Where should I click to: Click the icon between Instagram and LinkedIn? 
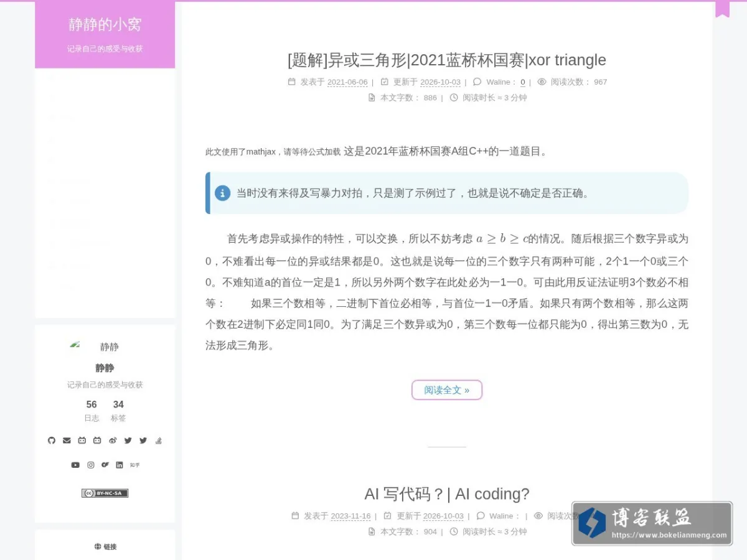click(x=105, y=465)
